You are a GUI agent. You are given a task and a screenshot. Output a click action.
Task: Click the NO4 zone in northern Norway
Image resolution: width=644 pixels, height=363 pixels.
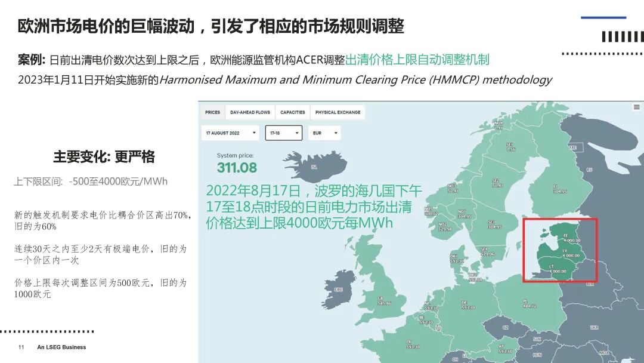click(499, 125)
